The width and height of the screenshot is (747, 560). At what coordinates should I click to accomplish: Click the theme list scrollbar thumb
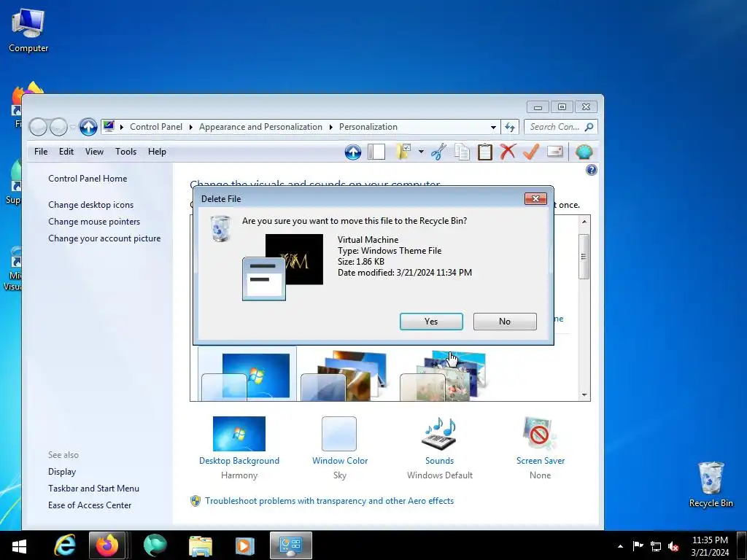[584, 257]
